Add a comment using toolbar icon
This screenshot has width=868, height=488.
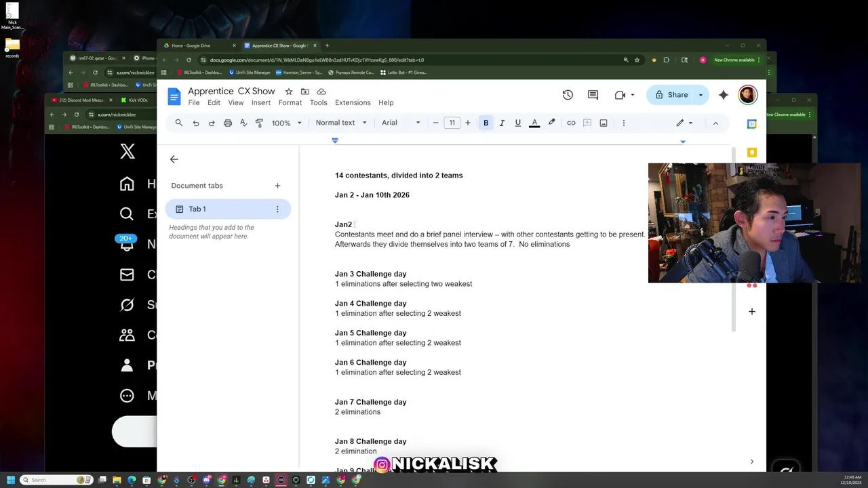point(587,123)
